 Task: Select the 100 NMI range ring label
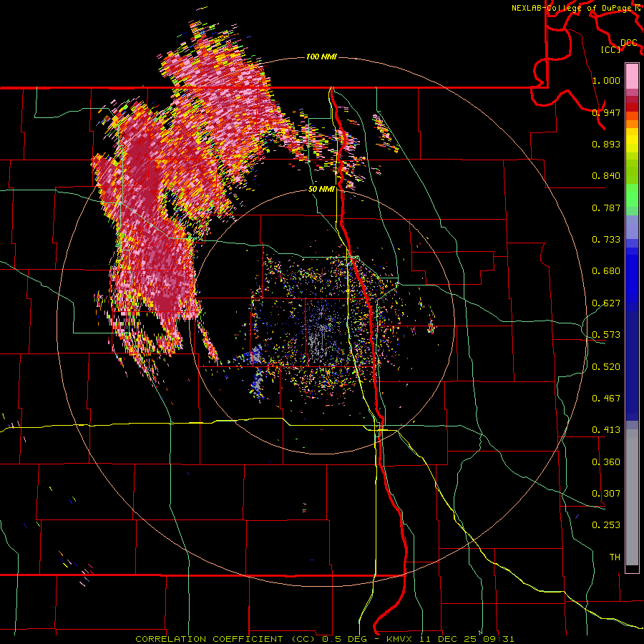pyautogui.click(x=321, y=57)
